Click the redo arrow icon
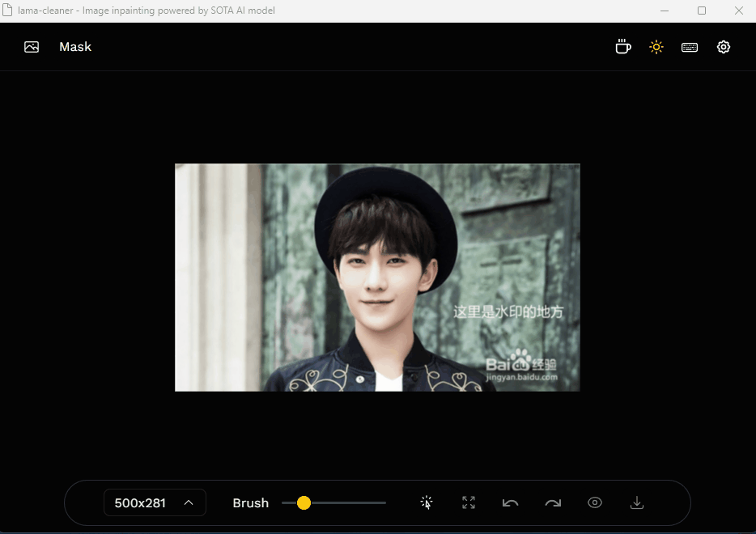Image resolution: width=756 pixels, height=534 pixels. tap(553, 502)
